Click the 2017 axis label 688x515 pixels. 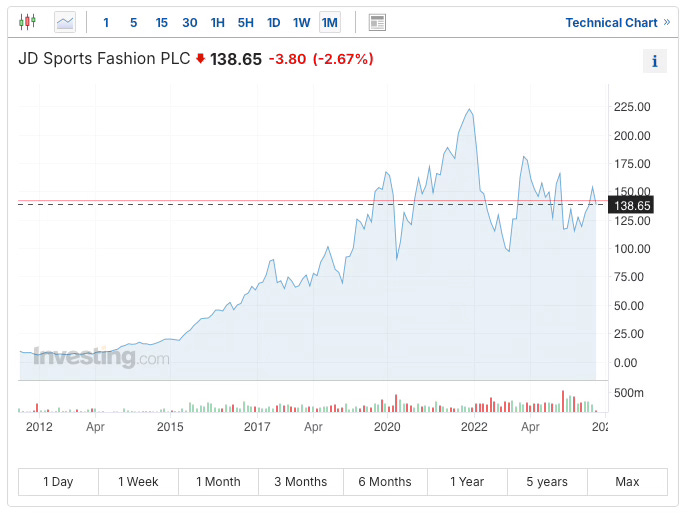point(257,426)
